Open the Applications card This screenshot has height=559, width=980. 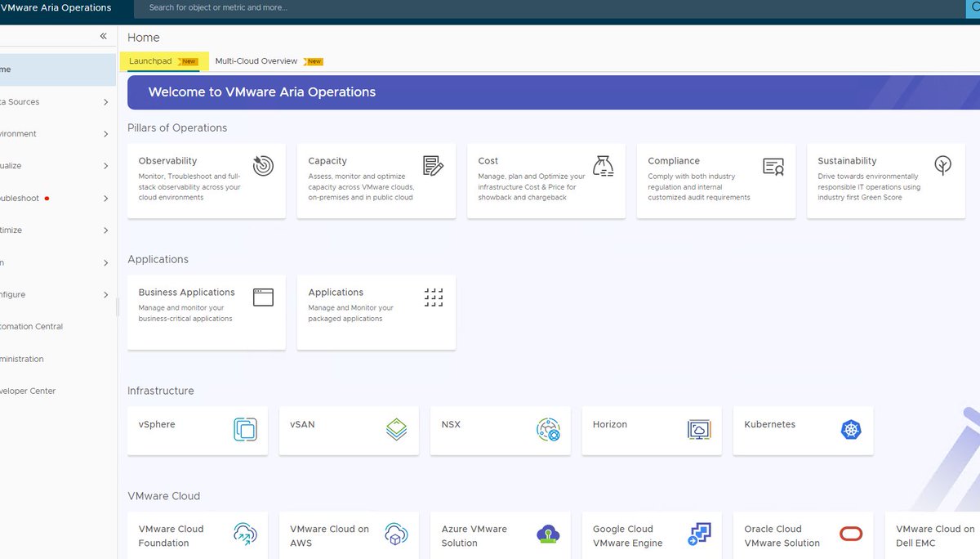pyautogui.click(x=376, y=312)
